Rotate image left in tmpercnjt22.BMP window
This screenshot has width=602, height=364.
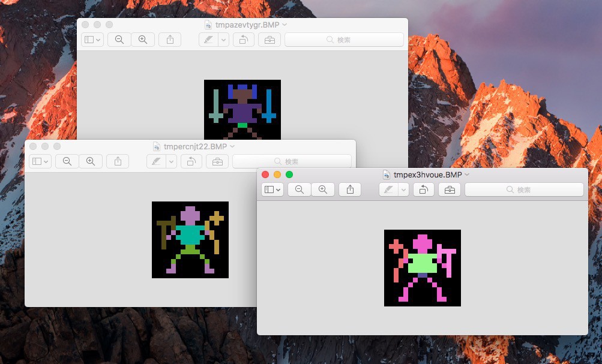coord(191,161)
